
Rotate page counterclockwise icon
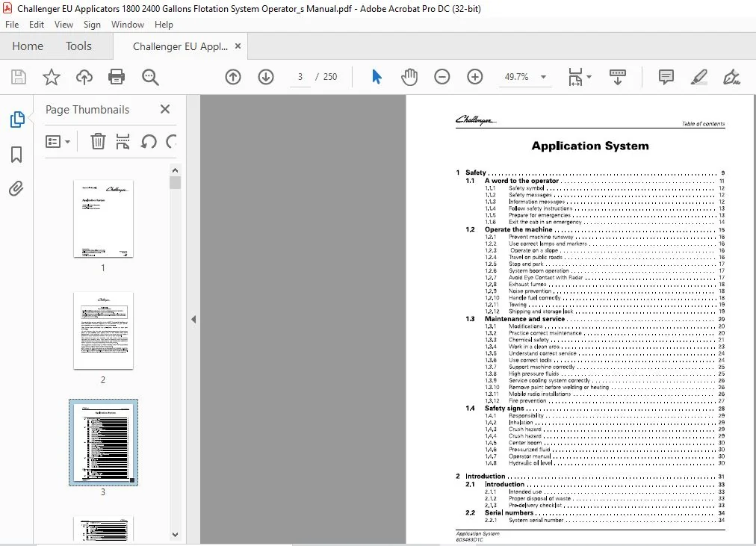(149, 142)
